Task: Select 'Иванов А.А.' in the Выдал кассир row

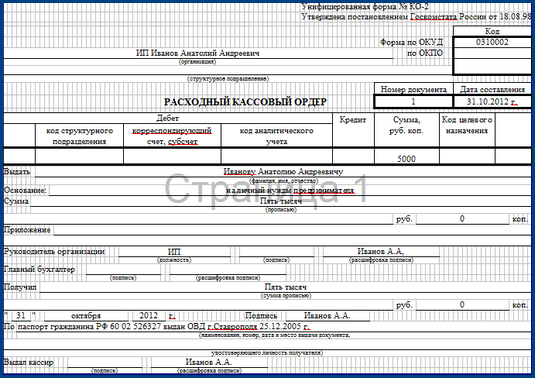Action: pos(209,362)
